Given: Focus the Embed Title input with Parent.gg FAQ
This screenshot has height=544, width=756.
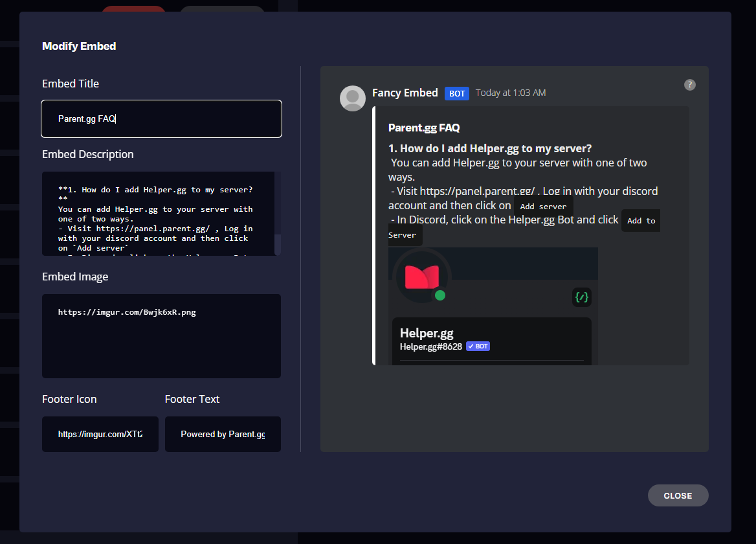Looking at the screenshot, I should click(x=162, y=119).
